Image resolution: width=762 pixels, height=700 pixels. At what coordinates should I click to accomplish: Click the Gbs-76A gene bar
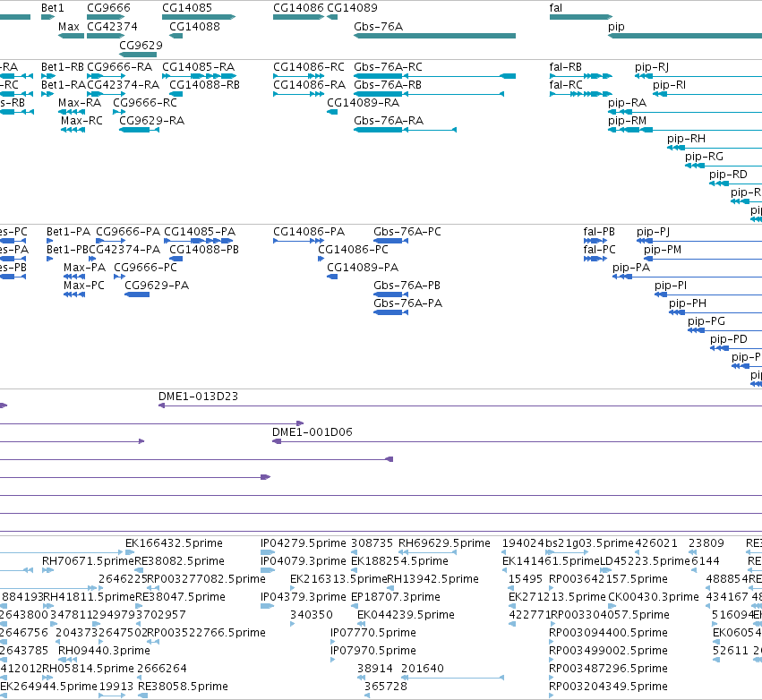pos(434,36)
